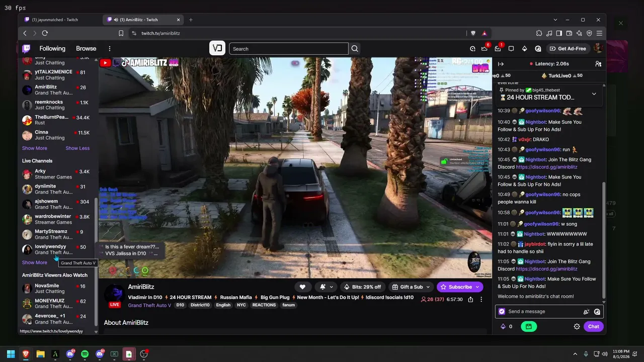Open Brave Wallet icon
This screenshot has height=362, width=644.
pyautogui.click(x=569, y=33)
